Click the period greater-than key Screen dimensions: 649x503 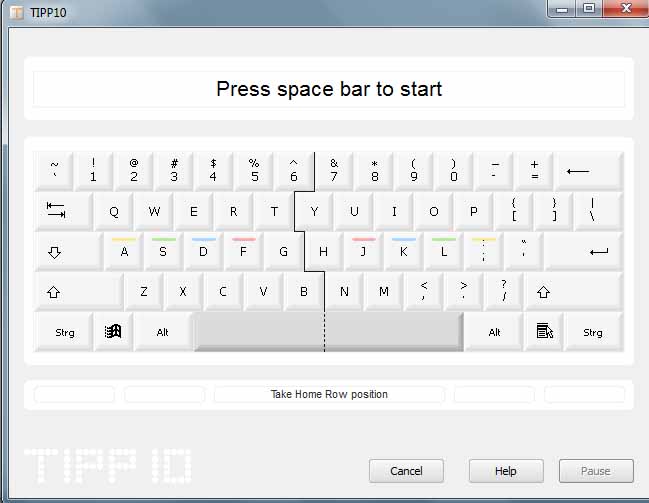464,291
